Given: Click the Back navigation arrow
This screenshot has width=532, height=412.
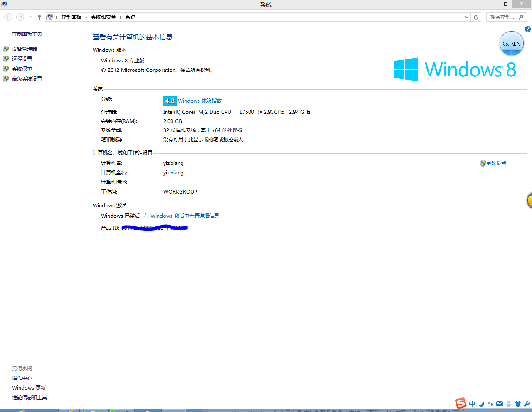Looking at the screenshot, I should (8, 17).
